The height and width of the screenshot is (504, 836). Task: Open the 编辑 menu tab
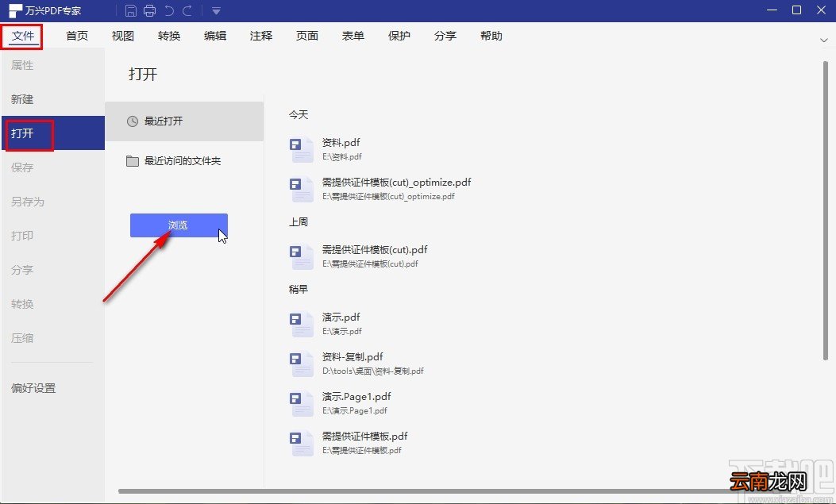pyautogui.click(x=215, y=36)
